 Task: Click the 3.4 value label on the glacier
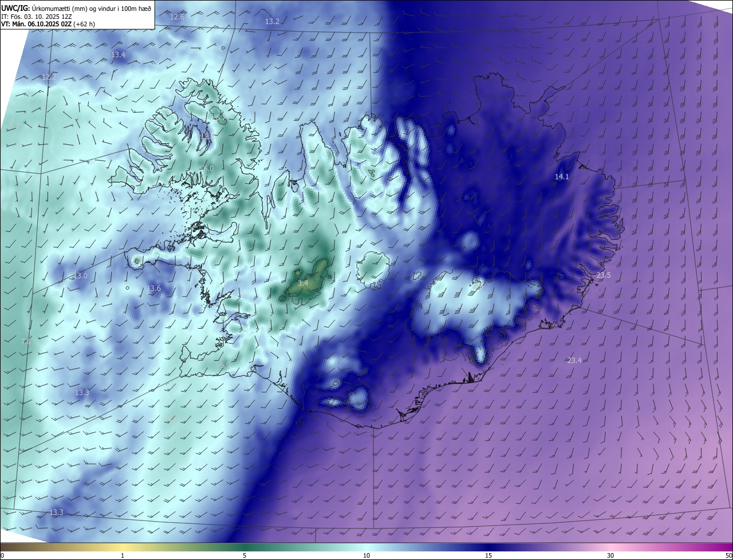pos(304,283)
